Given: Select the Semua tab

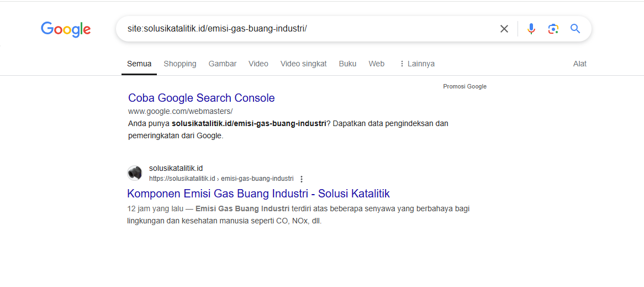Looking at the screenshot, I should 139,64.
